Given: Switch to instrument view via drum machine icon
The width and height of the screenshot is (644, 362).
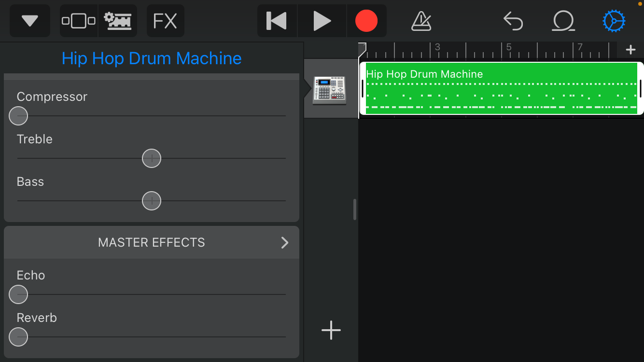Looking at the screenshot, I should pyautogui.click(x=118, y=21).
